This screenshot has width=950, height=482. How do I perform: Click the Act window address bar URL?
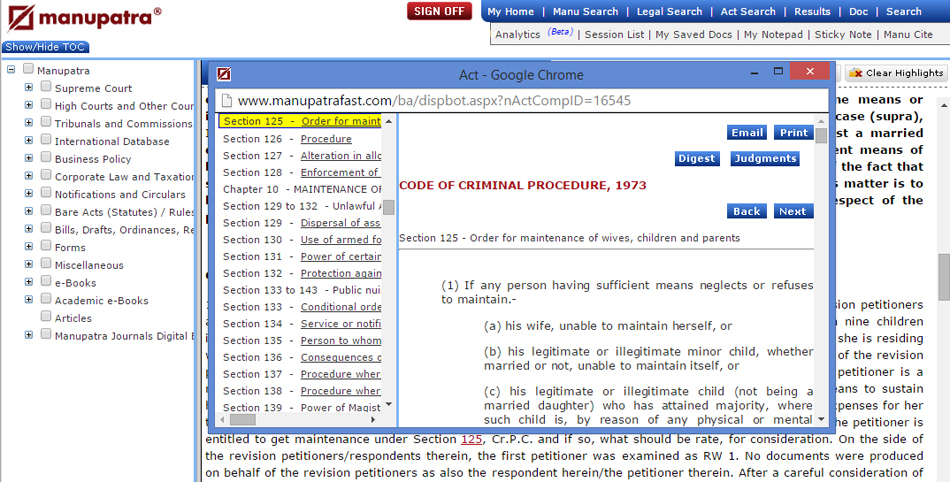pyautogui.click(x=434, y=101)
